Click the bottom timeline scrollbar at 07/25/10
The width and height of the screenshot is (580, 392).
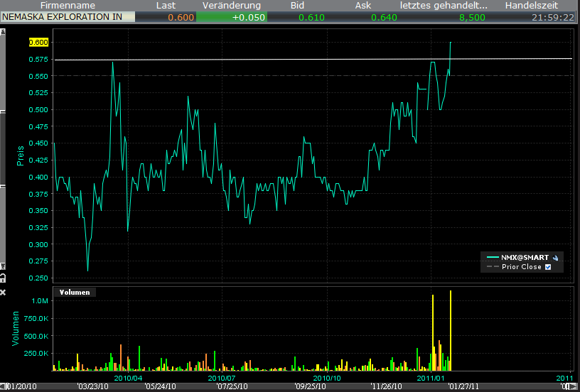[x=232, y=387]
